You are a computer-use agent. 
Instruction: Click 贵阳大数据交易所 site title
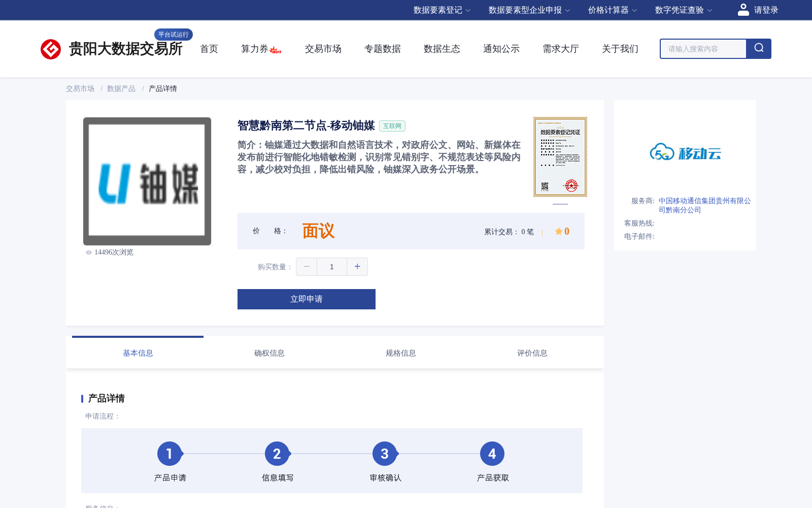[125, 49]
